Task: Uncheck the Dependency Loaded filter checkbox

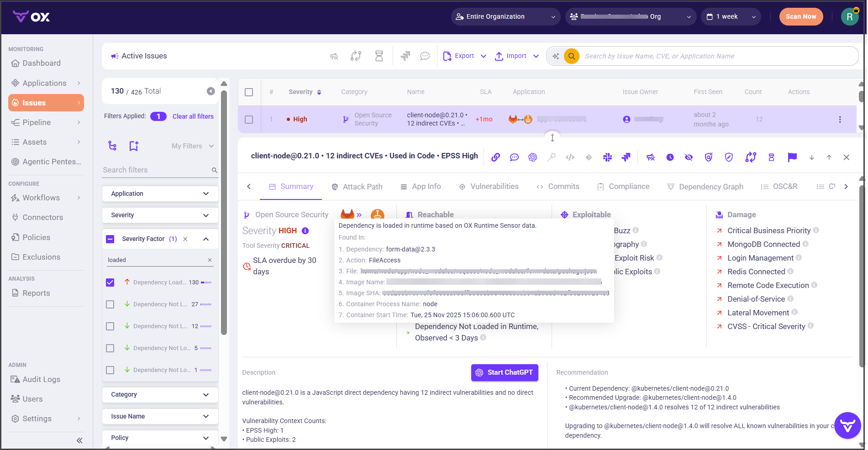Action: click(x=110, y=283)
